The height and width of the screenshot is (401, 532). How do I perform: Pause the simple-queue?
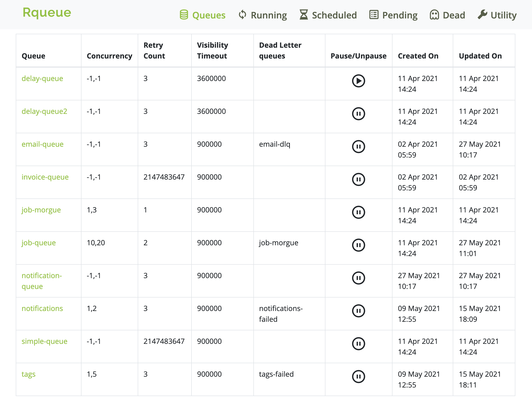click(x=358, y=344)
